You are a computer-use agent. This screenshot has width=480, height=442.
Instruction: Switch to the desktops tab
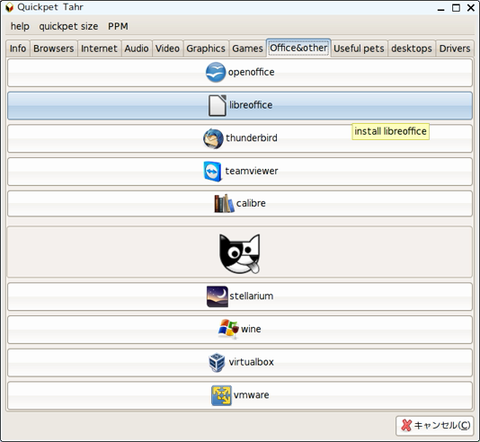(x=412, y=48)
